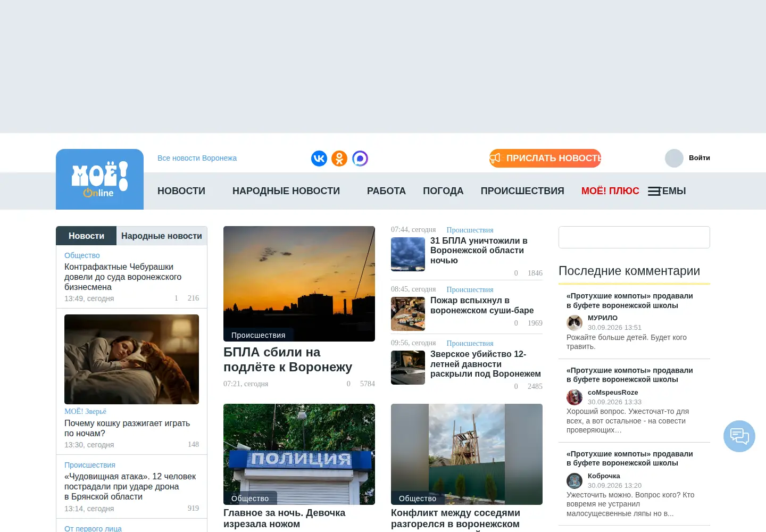Open sunset drone photo thumbnail

tap(299, 284)
